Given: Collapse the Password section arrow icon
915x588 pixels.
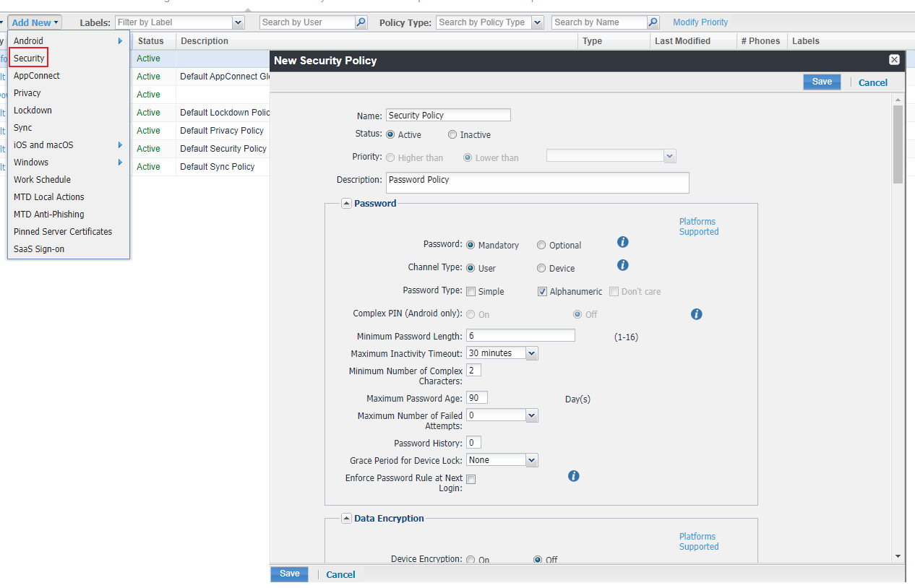Looking at the screenshot, I should pos(346,204).
